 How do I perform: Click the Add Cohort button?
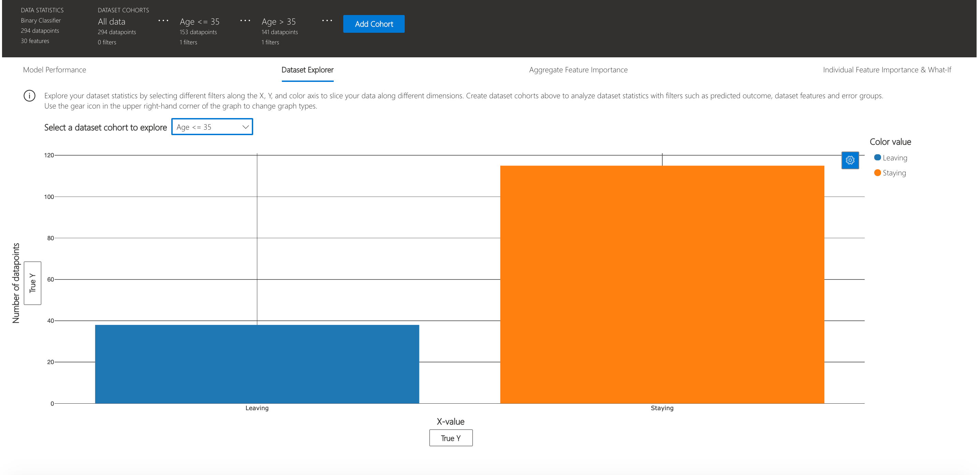[x=374, y=24]
